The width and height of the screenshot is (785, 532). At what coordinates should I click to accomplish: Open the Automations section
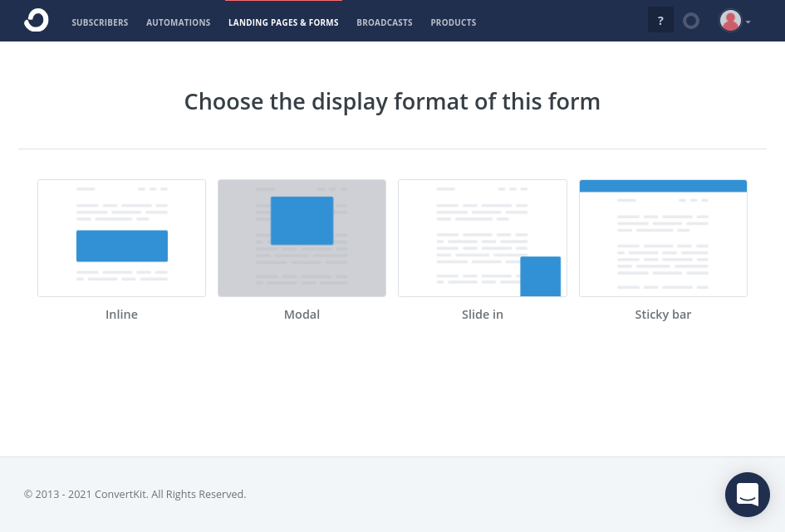click(178, 22)
